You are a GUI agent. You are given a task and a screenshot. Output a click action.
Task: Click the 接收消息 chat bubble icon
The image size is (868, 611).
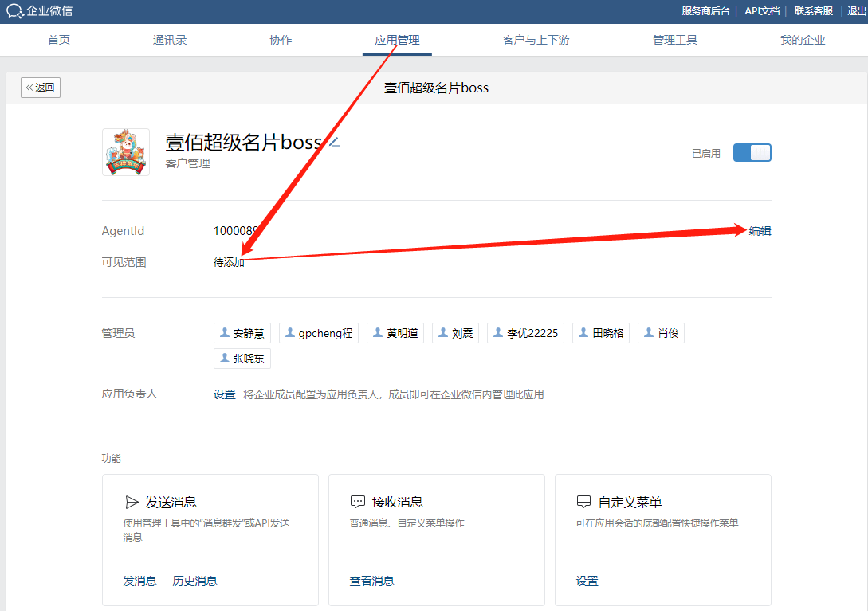pyautogui.click(x=358, y=502)
